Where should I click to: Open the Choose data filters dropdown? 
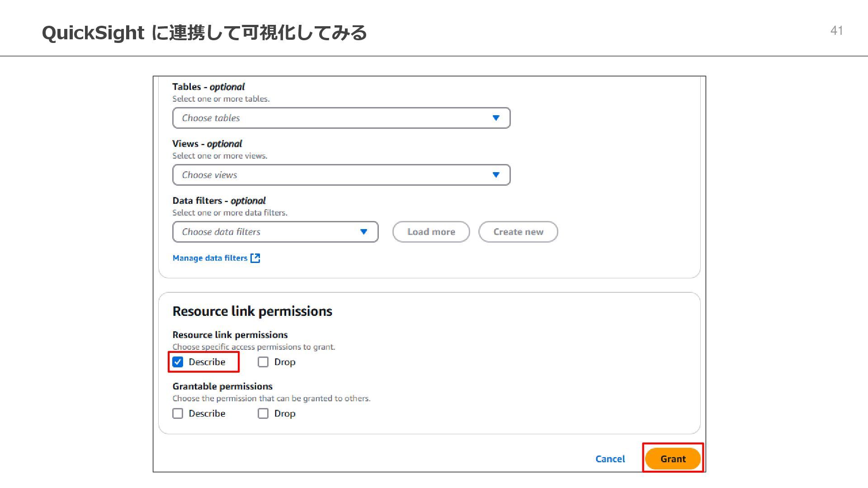(x=275, y=232)
